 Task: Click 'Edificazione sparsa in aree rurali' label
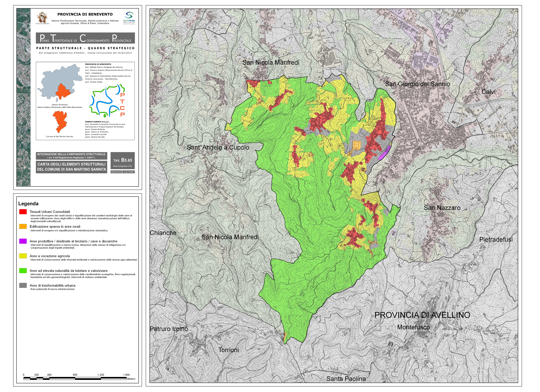pyautogui.click(x=55, y=227)
